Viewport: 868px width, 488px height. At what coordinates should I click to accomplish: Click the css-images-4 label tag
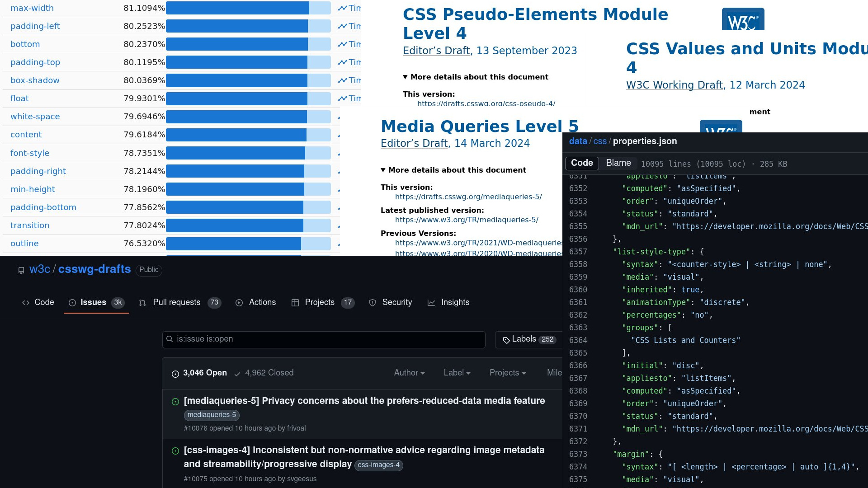click(x=379, y=465)
